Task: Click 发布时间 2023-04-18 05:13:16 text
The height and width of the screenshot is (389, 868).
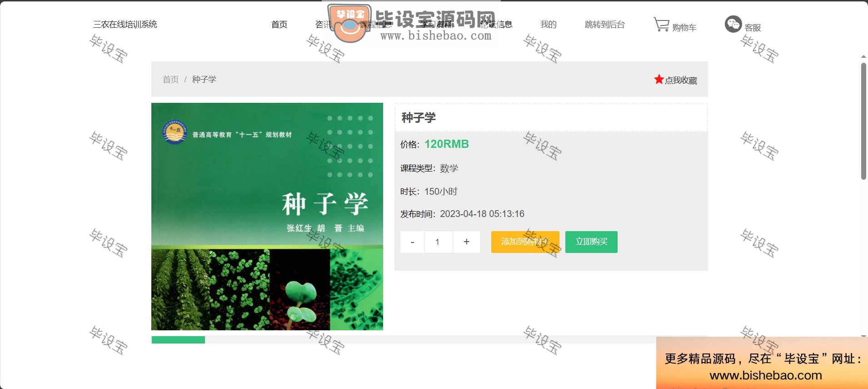Action: click(462, 214)
